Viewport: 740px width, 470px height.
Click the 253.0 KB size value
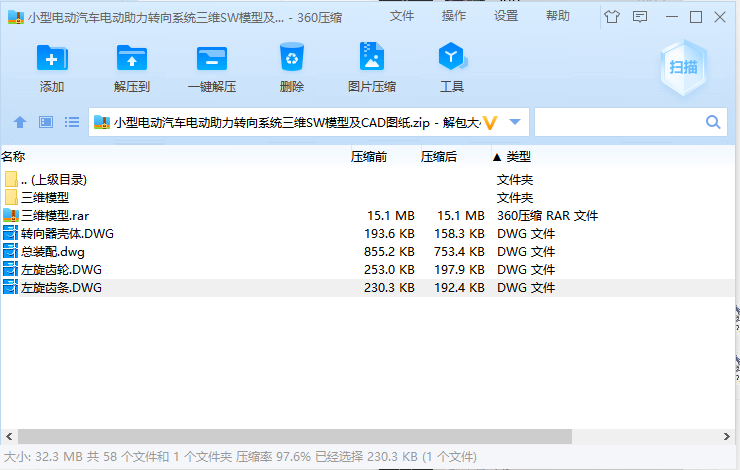pyautogui.click(x=389, y=269)
